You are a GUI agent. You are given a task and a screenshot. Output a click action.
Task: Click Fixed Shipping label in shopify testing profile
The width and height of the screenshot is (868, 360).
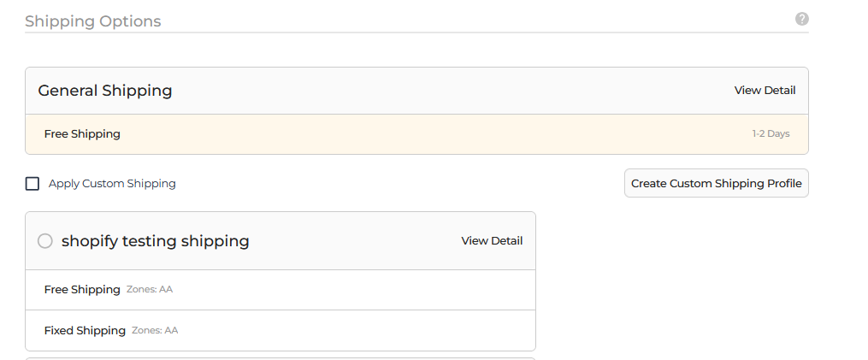click(x=85, y=331)
